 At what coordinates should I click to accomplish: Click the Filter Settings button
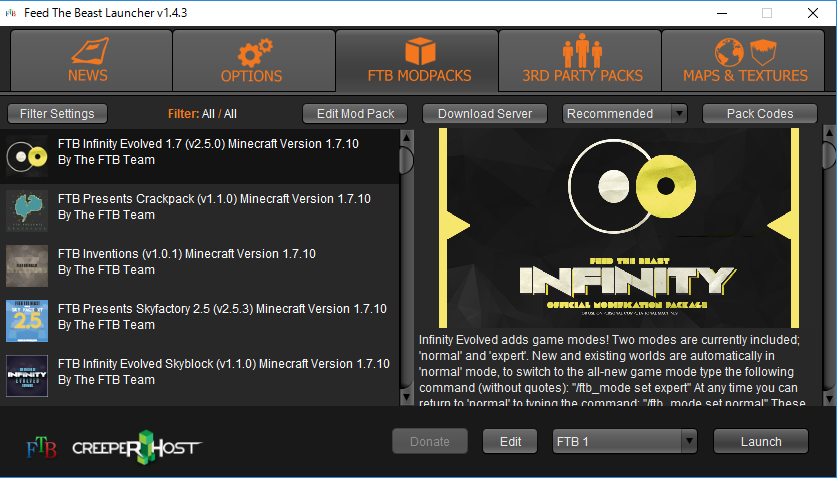(x=57, y=114)
